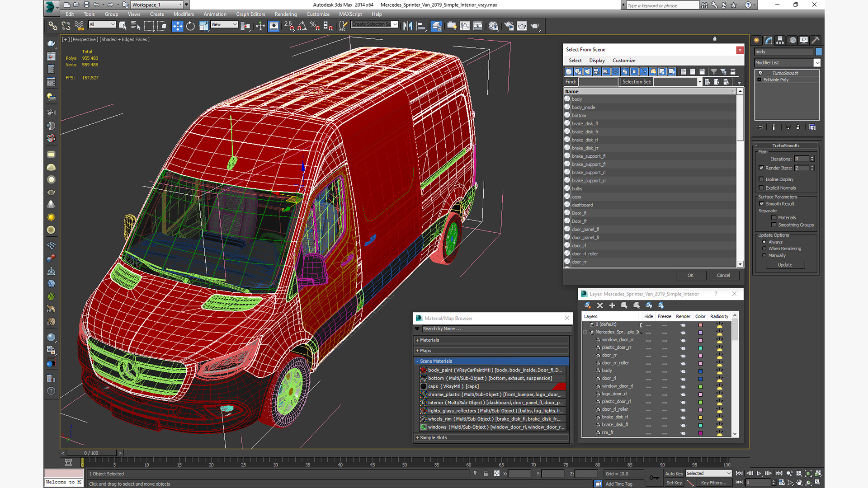868x488 pixels.
Task: Enable the Isoline Display checkbox
Action: 761,179
